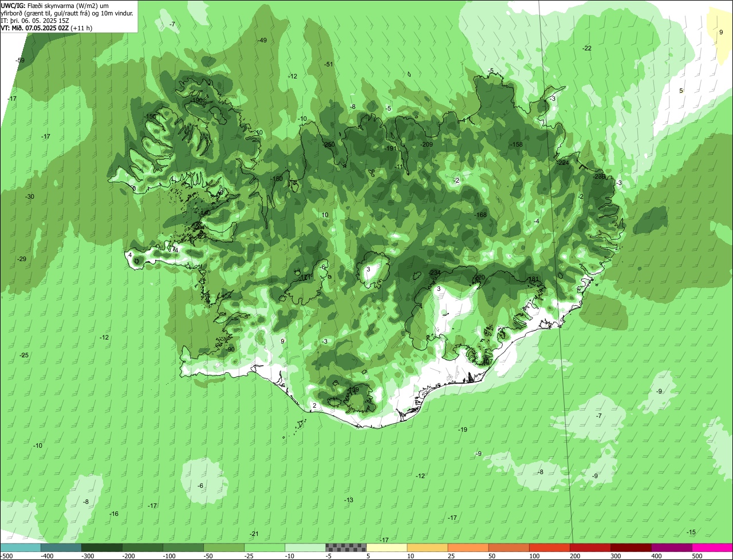This screenshot has height=560, width=733.
Task: Click the '-15' value on the map
Action: point(691,533)
